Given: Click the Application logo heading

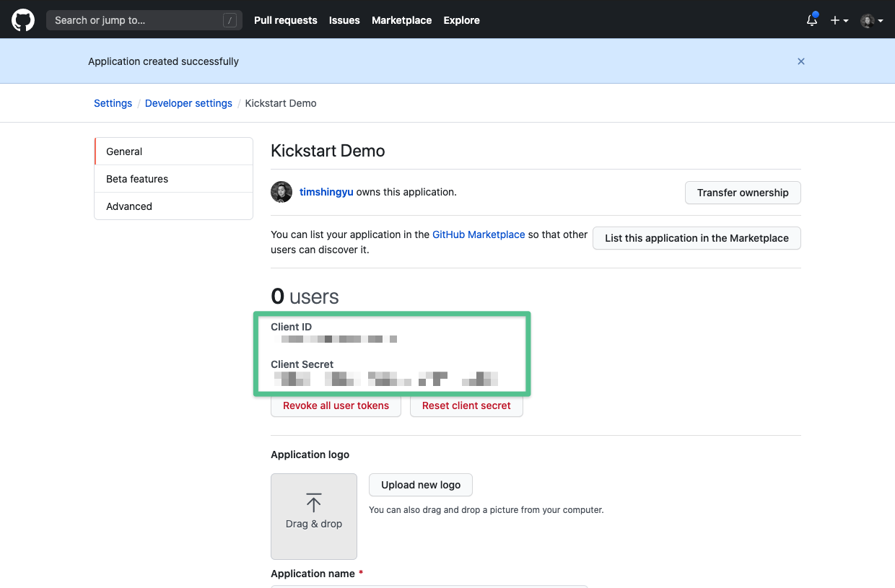Looking at the screenshot, I should [x=310, y=455].
